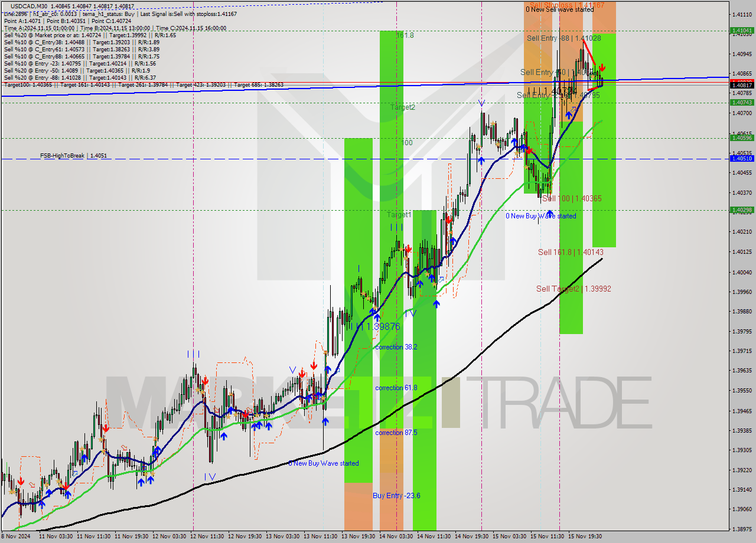Click the '14 Nov 19:30' time label
756x543 pixels.
click(x=471, y=537)
